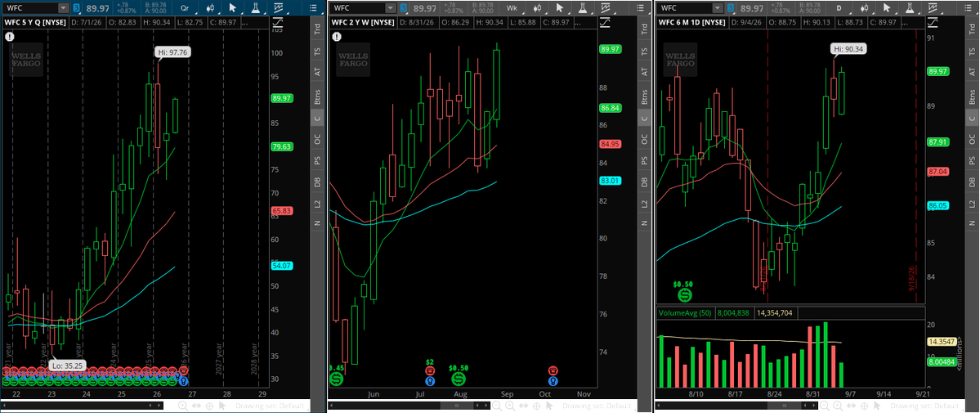Click price scale curve icon in quarterly chart
This screenshot has height=413, width=980.
(x=278, y=23)
